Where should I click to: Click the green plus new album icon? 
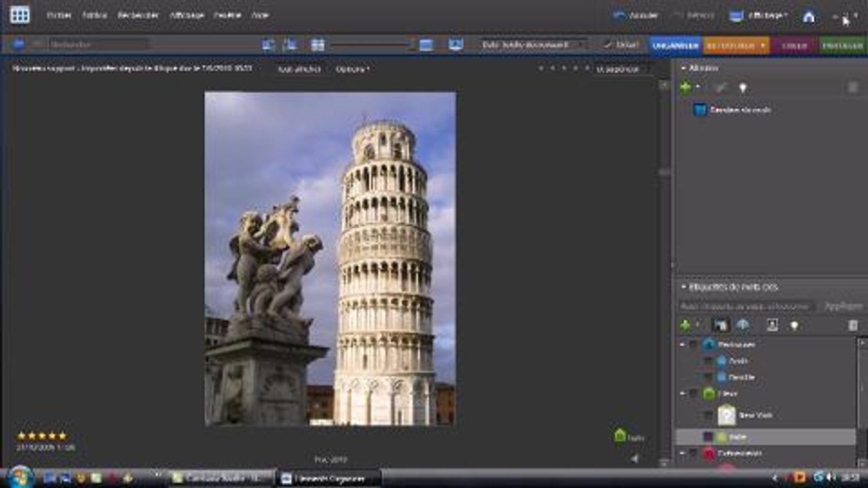(686, 87)
